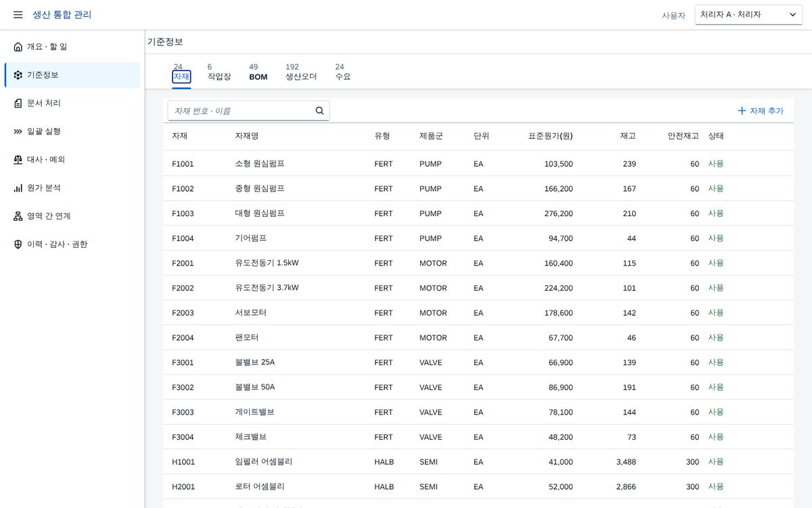
Task: Click stock value 3,488
Action: [x=626, y=462]
